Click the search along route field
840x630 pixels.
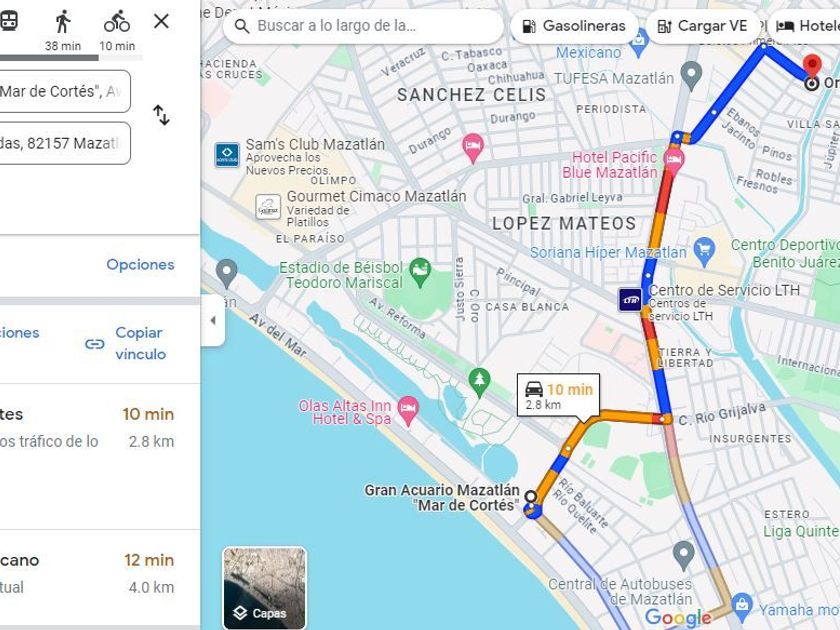[363, 26]
